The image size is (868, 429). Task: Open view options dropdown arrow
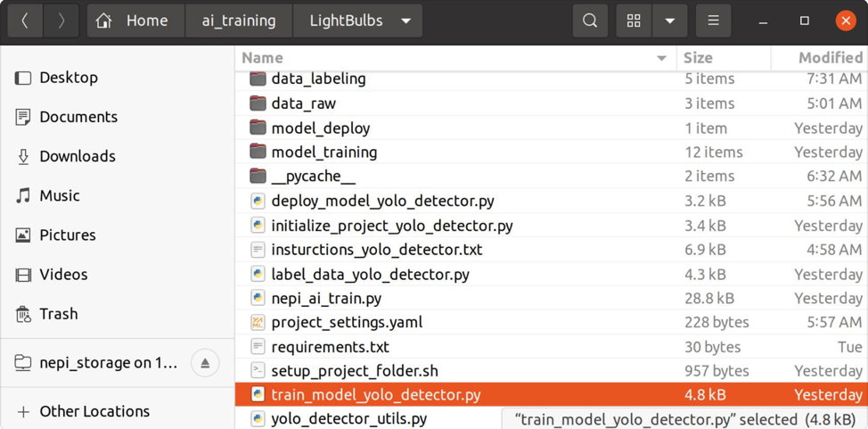pos(669,21)
